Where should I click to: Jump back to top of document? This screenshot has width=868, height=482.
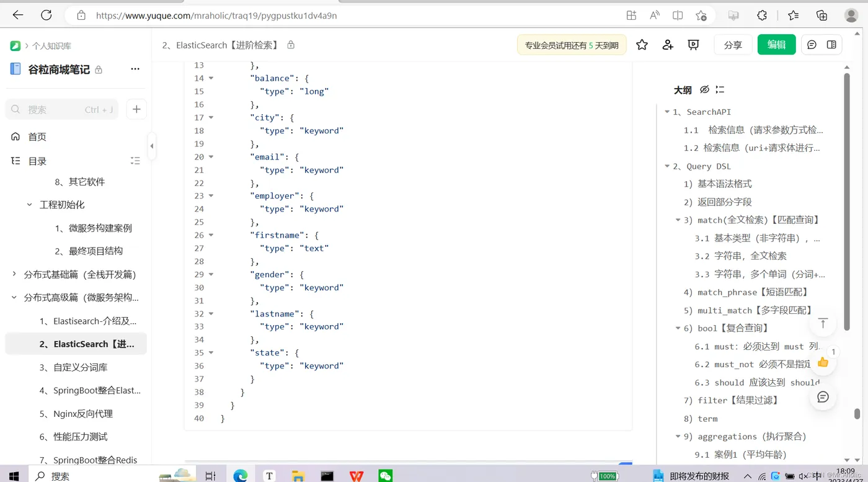coord(823,323)
